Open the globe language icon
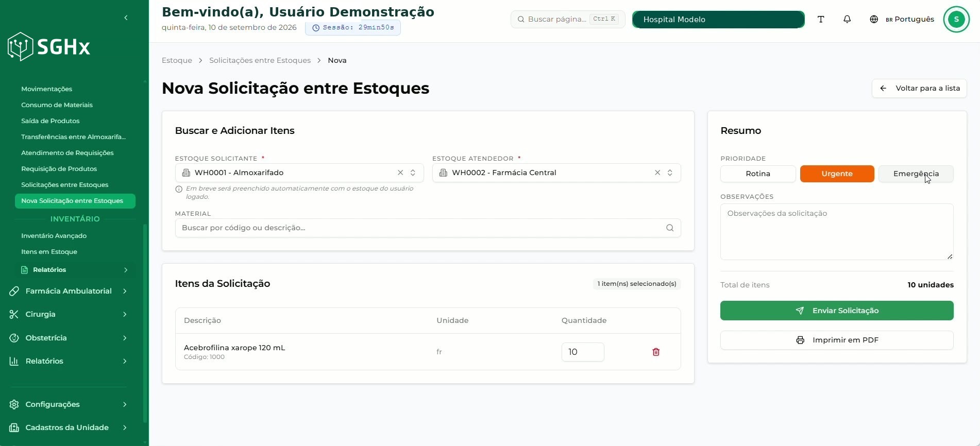 [874, 19]
